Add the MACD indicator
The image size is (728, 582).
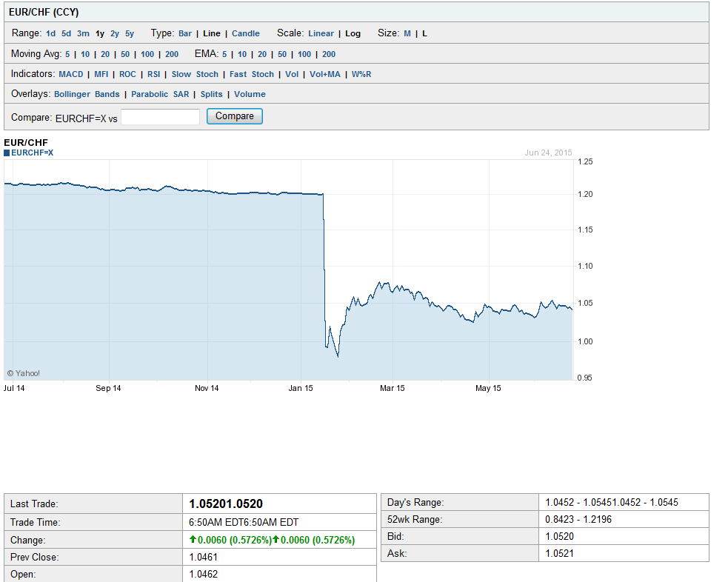pyautogui.click(x=70, y=74)
